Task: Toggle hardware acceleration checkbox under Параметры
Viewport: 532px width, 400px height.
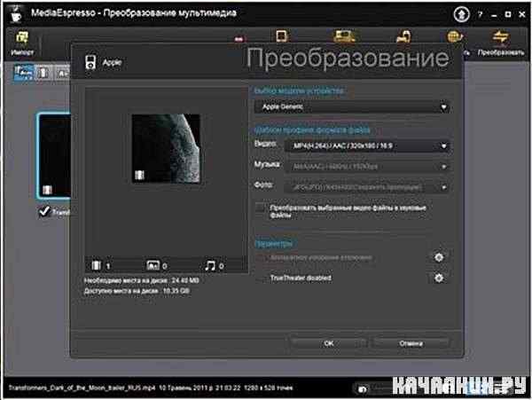Action: tap(260, 257)
